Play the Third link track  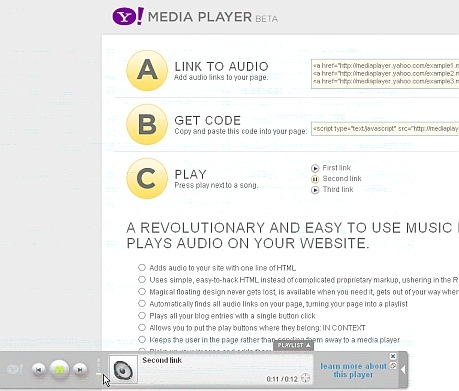click(x=315, y=190)
